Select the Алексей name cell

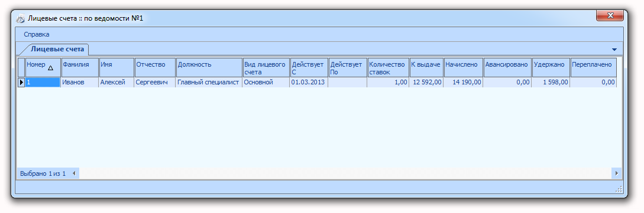(116, 83)
